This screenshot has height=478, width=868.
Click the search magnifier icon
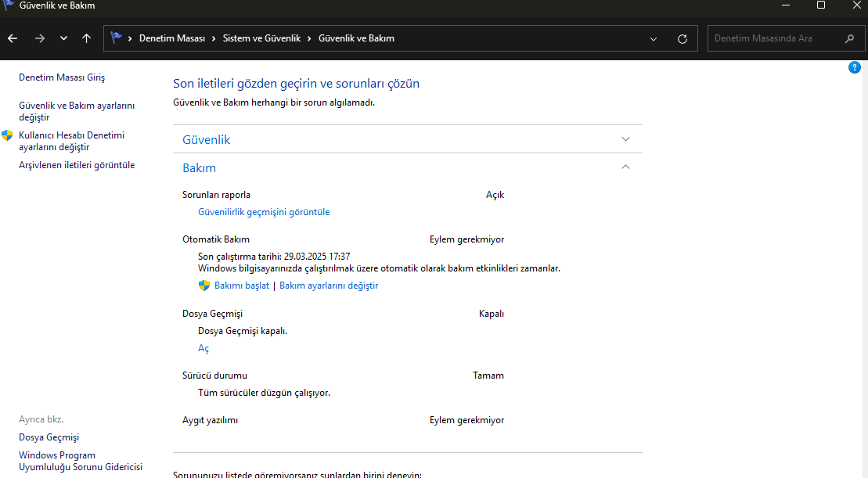[850, 39]
